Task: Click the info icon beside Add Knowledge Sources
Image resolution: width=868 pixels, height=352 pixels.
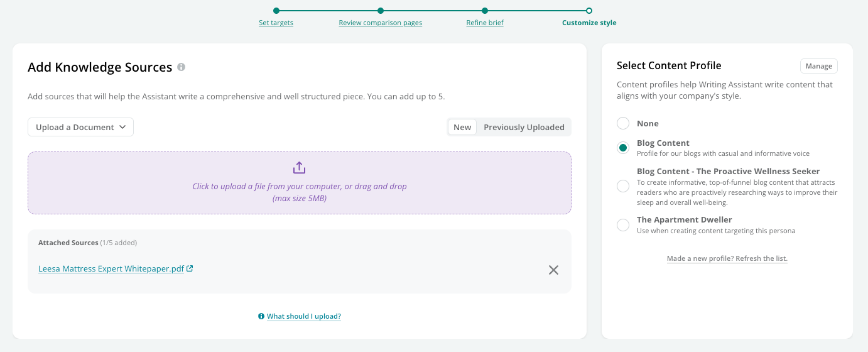Action: point(181,67)
